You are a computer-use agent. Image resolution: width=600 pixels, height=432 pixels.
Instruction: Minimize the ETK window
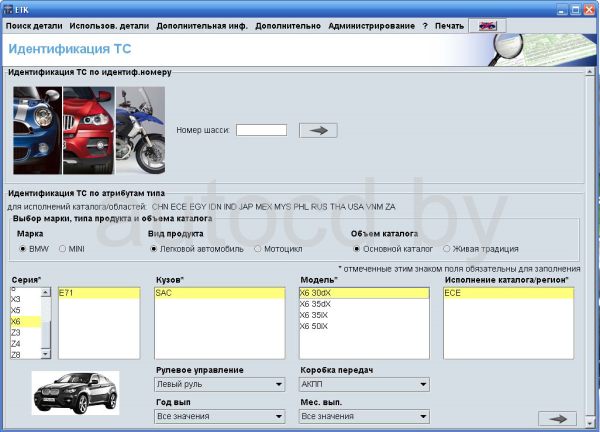pyautogui.click(x=562, y=10)
